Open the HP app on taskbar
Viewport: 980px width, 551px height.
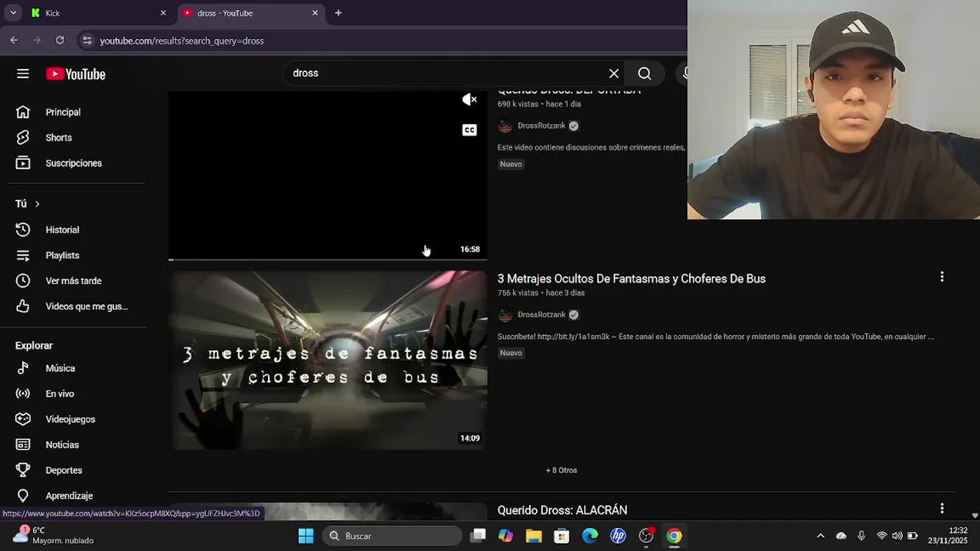[x=618, y=536]
